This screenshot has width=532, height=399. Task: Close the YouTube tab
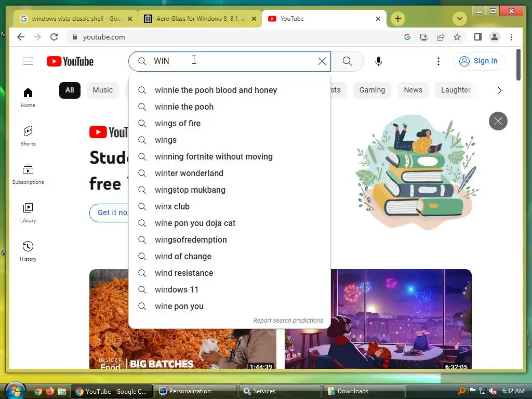378,19
